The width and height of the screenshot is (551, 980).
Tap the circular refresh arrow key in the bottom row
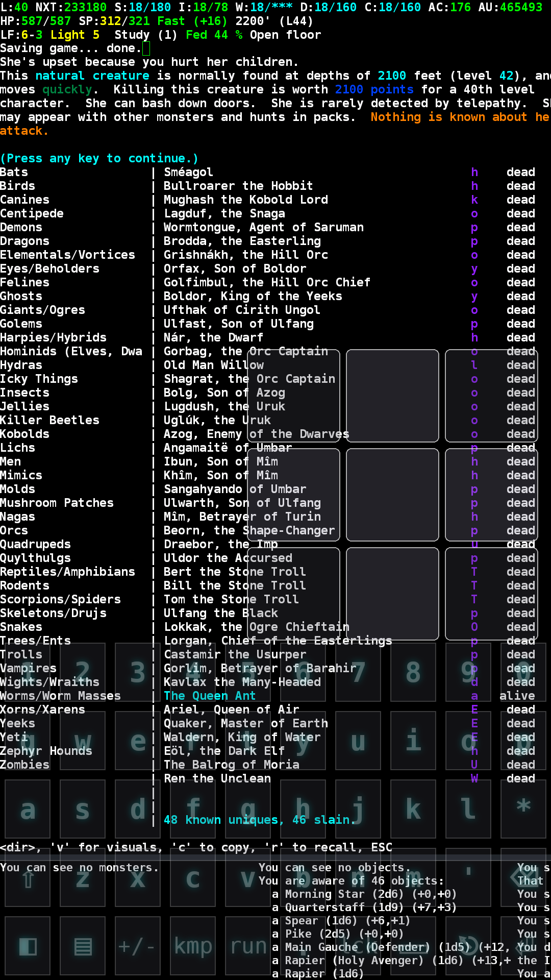pos(468,946)
